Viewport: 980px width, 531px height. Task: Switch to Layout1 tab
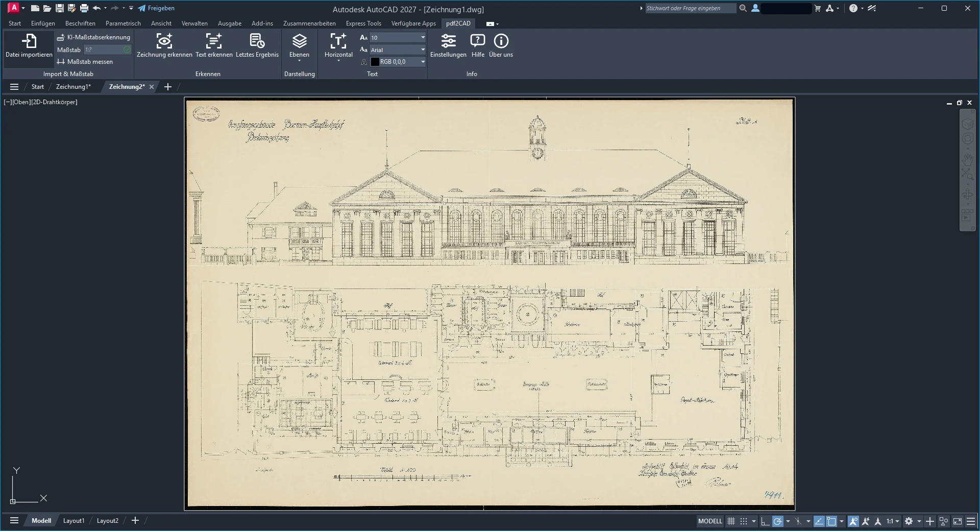pyautogui.click(x=73, y=521)
